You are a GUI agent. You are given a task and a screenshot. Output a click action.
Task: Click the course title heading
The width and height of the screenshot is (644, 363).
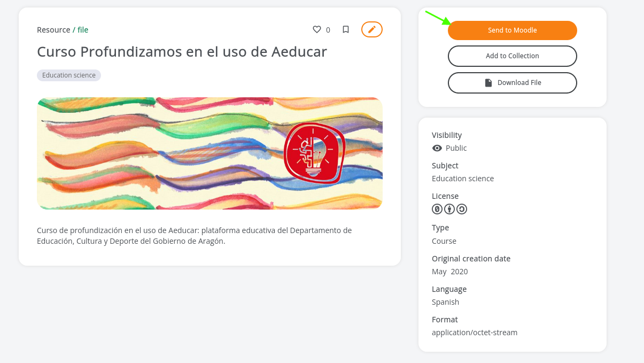coord(182,52)
